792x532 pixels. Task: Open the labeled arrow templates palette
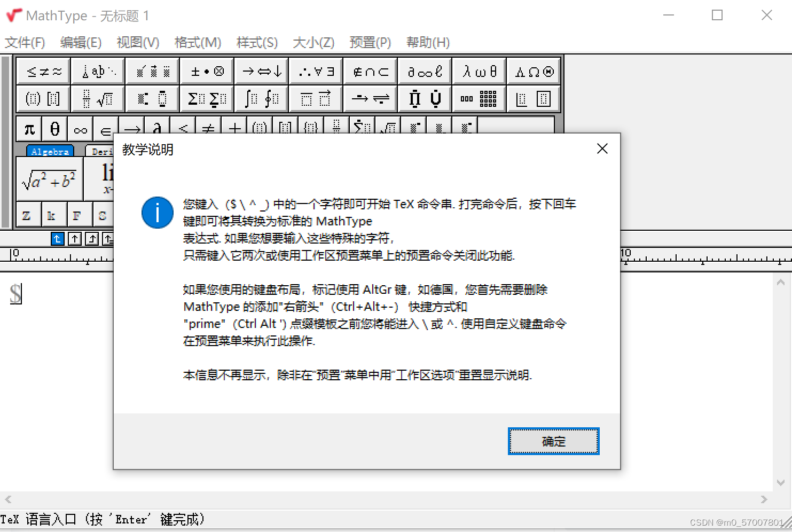(371, 98)
